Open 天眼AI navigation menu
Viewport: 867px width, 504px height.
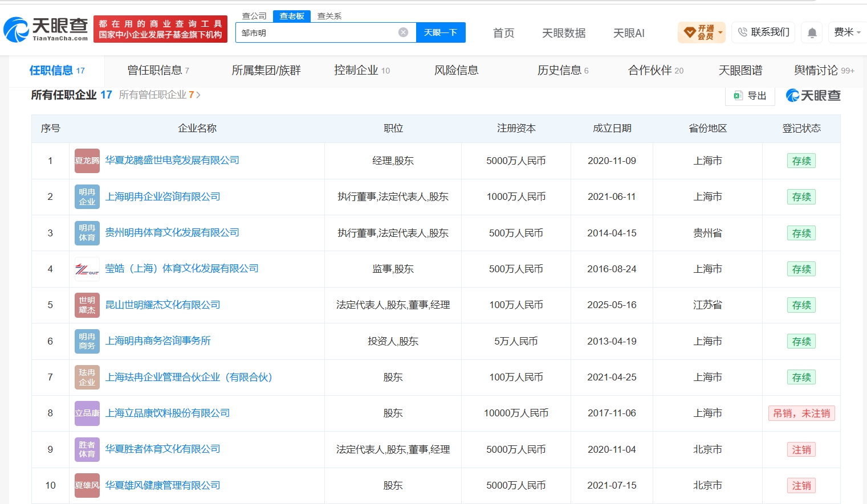tap(629, 33)
